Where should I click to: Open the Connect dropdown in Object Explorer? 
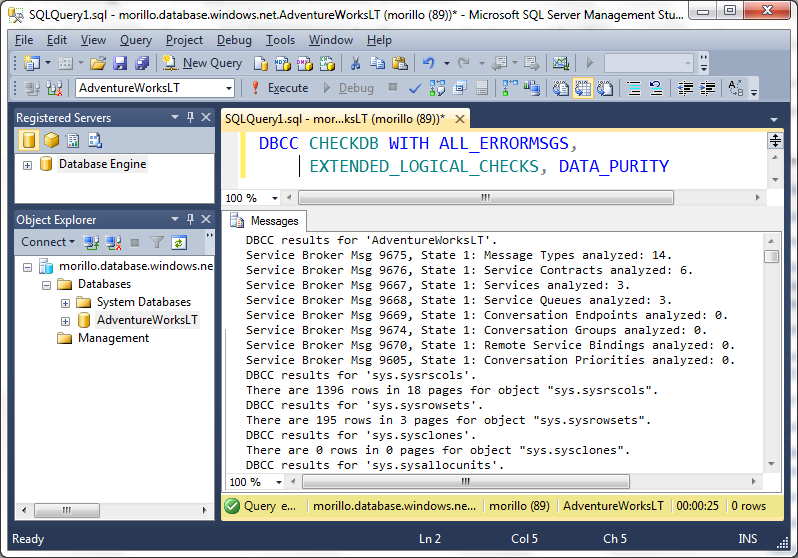(x=48, y=242)
